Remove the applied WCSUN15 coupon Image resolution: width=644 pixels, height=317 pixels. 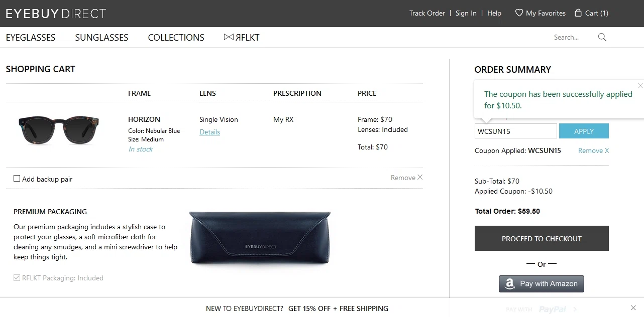pyautogui.click(x=593, y=150)
